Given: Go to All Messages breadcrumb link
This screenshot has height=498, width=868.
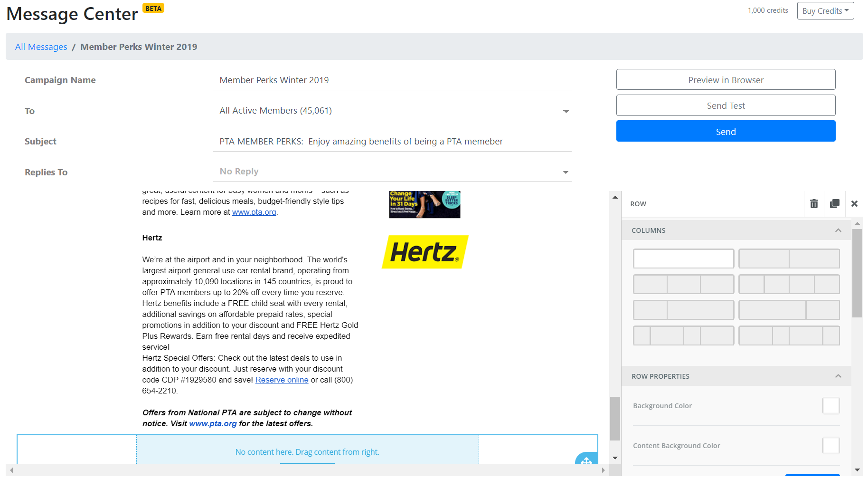Looking at the screenshot, I should [41, 47].
